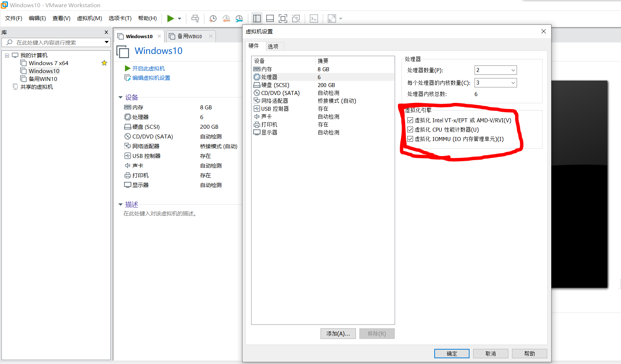Screen dimensions: 621x364
Task: Open the 编辑(E) menu
Action: point(37,18)
